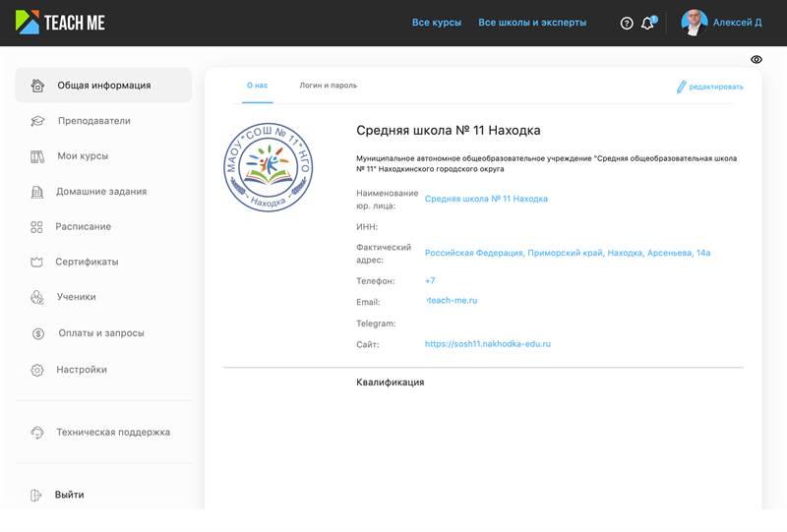This screenshot has height=532, width=787.
Task: Click Выйти to log out
Action: 69,495
